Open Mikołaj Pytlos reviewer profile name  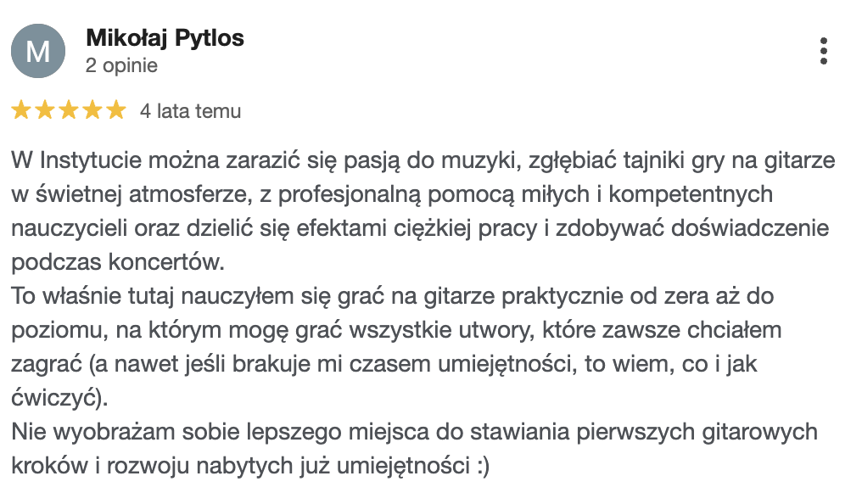pyautogui.click(x=165, y=38)
